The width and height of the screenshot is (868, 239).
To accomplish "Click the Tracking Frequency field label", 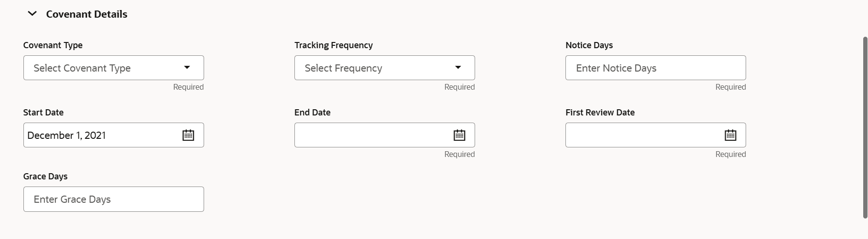I will [333, 45].
